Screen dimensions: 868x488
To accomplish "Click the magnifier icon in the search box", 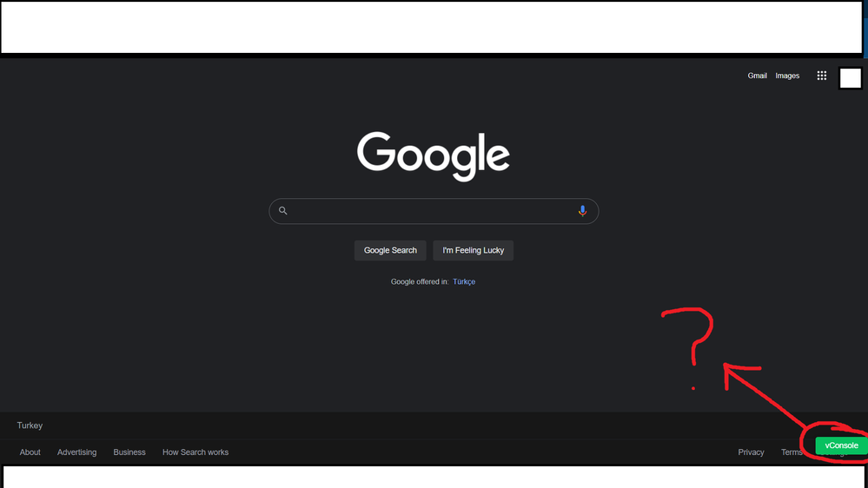I will coord(283,211).
